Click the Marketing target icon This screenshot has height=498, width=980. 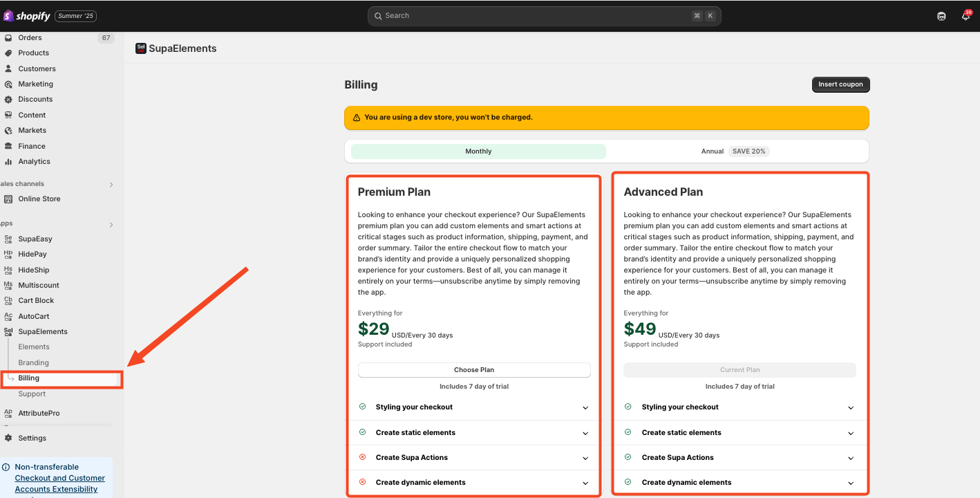8,84
